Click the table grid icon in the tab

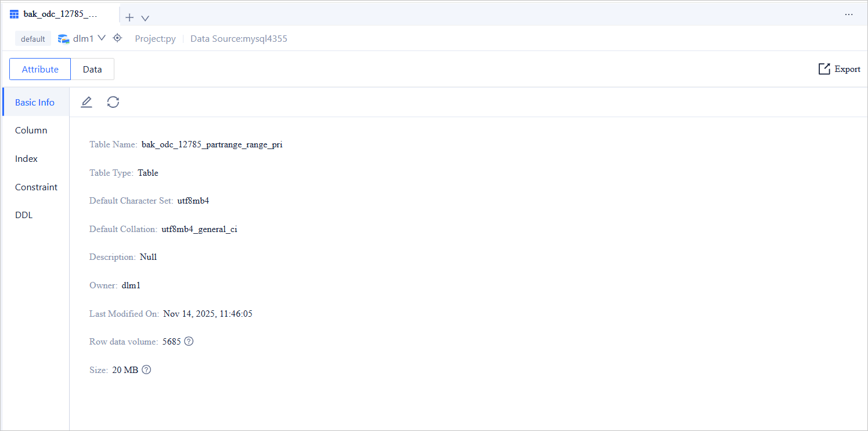(15, 14)
